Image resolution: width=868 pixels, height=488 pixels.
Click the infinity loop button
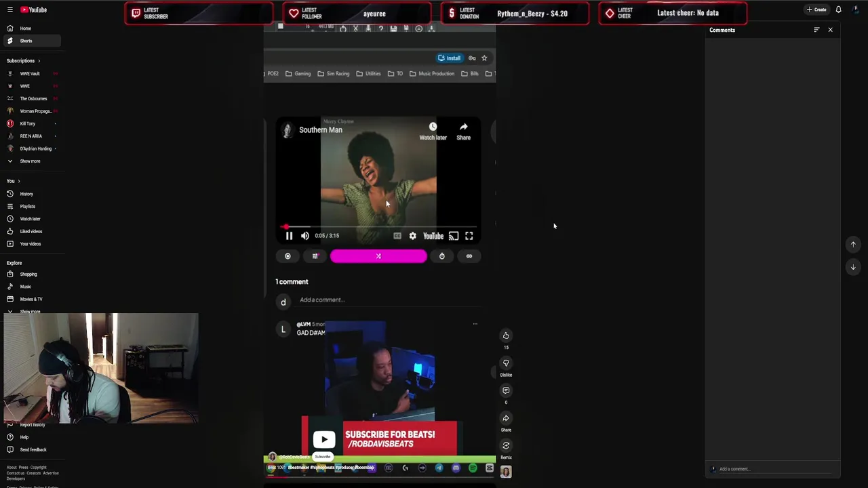(469, 256)
